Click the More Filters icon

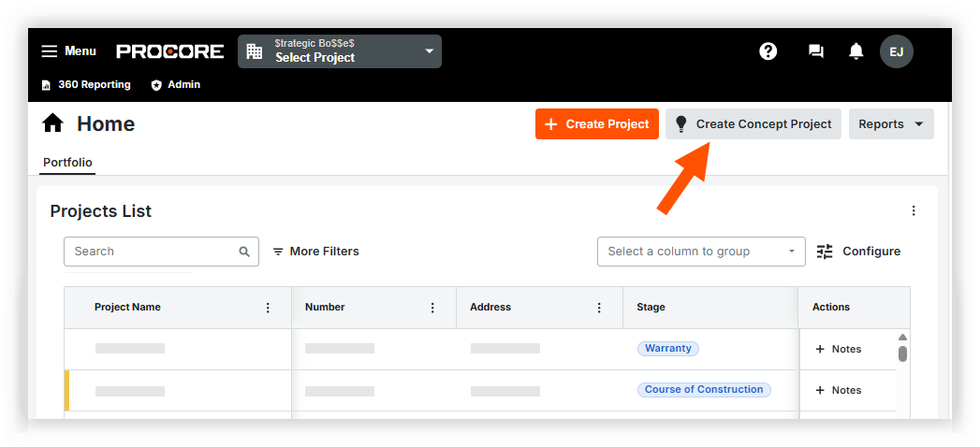pos(278,252)
